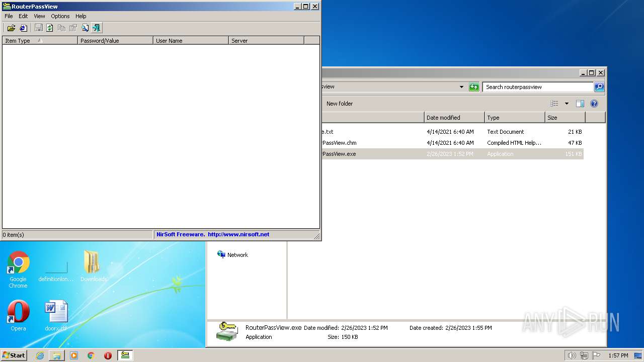This screenshot has width=644, height=362.
Task: Click the Copy selected items toolbar icon
Action: pyautogui.click(x=61, y=28)
